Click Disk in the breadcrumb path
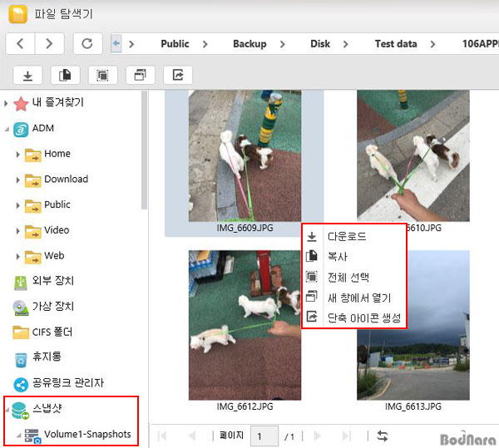This screenshot has width=499, height=448. coord(320,43)
